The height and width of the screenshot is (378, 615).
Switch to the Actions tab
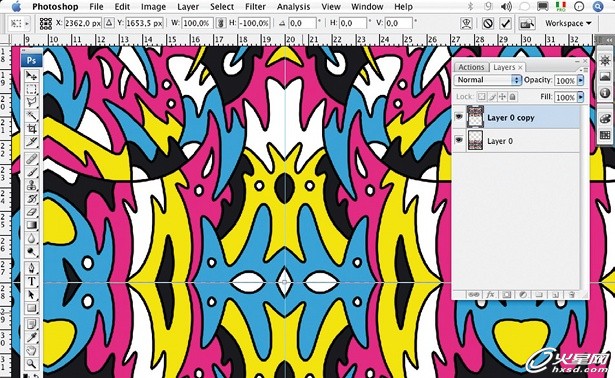(471, 67)
